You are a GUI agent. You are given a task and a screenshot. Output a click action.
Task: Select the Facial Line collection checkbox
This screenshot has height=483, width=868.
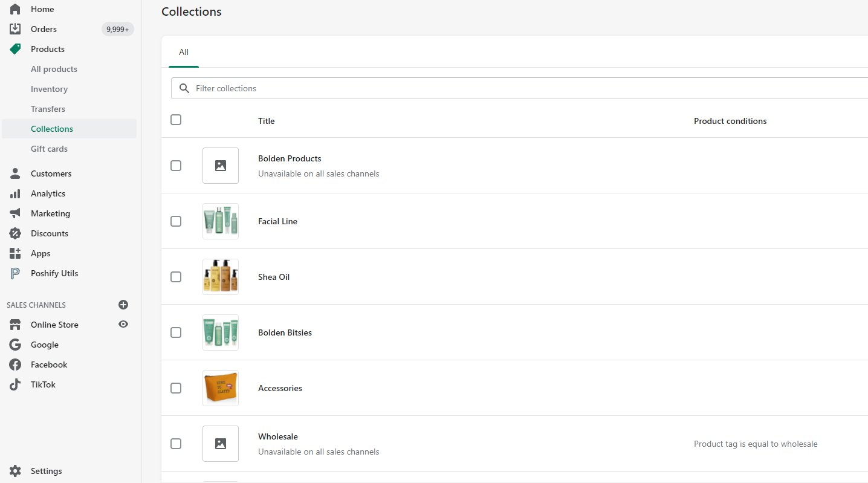176,221
